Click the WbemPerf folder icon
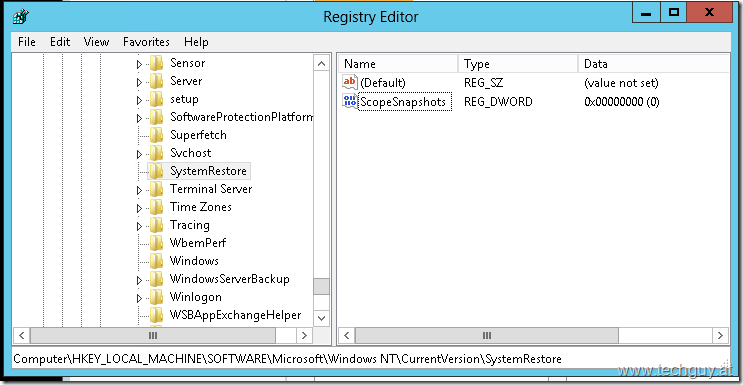The height and width of the screenshot is (385, 743). (156, 243)
